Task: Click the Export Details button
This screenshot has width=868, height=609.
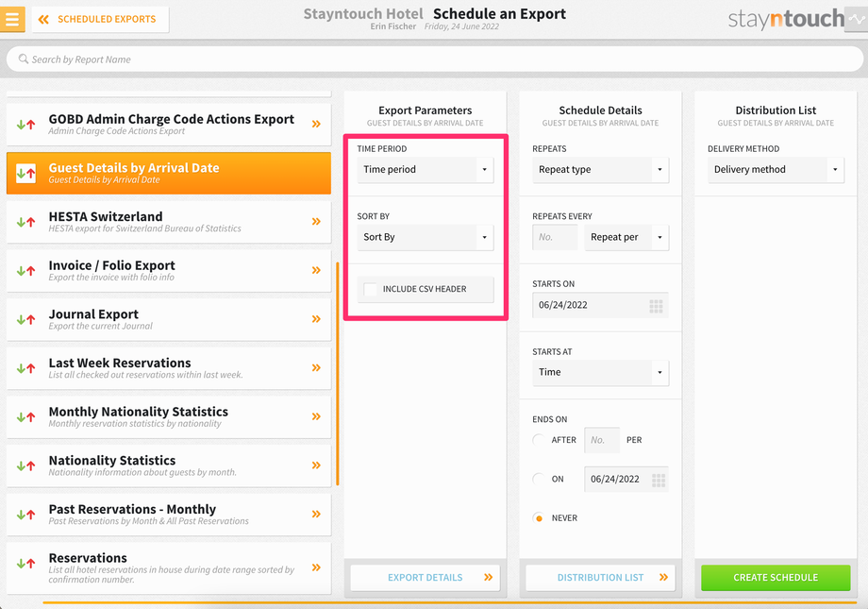Action: pyautogui.click(x=426, y=578)
